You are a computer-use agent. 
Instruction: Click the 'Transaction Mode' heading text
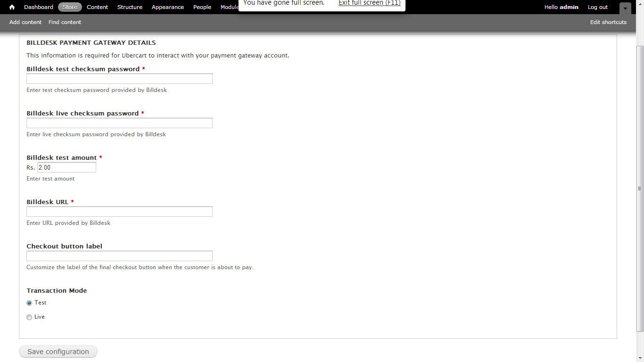point(57,290)
